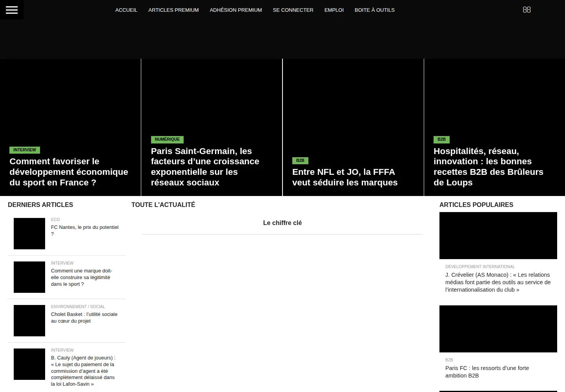
Task: Click the FC Nantes article thumbnail
Action: [29, 234]
